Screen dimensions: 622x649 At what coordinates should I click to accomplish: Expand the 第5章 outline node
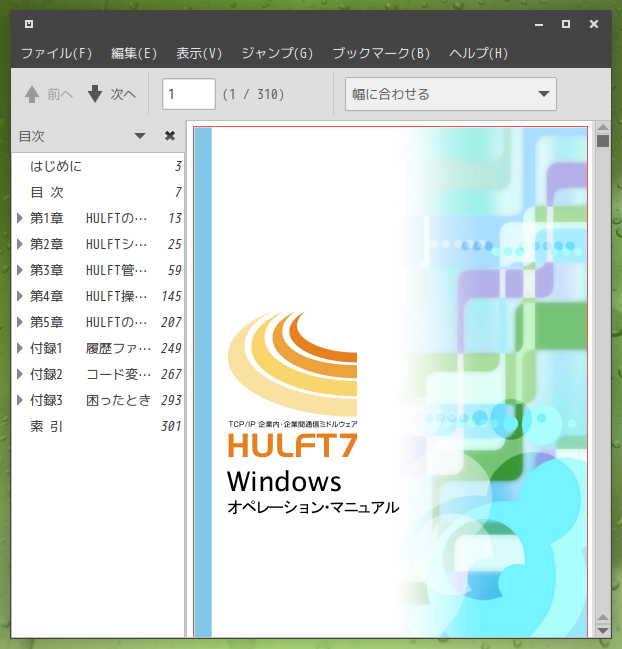click(x=19, y=322)
